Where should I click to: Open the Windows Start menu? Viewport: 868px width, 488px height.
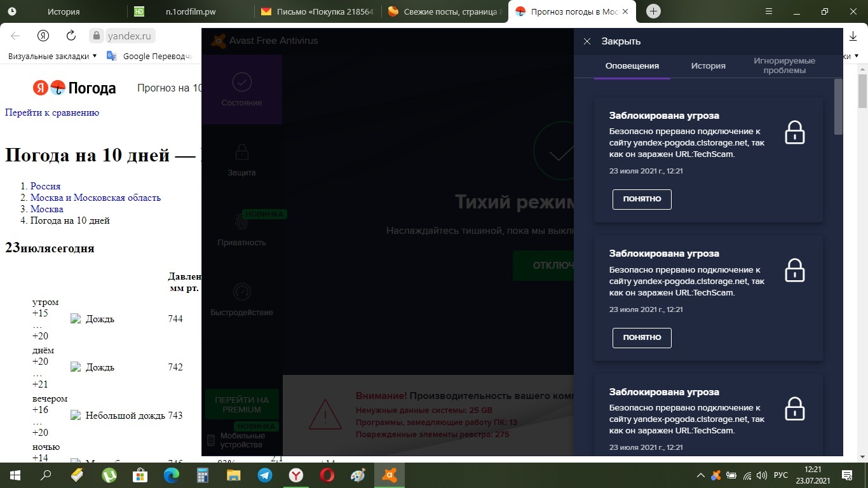(15, 475)
